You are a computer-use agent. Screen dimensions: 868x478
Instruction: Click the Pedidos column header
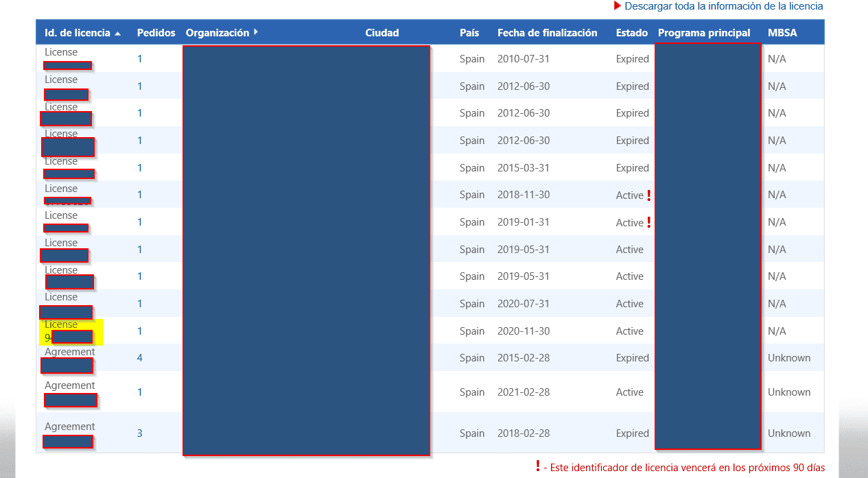tap(156, 33)
